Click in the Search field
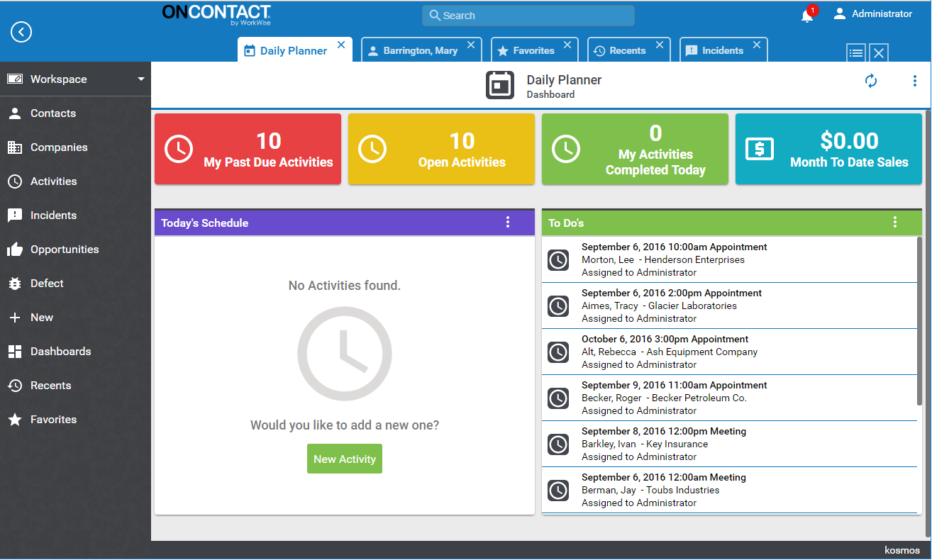The width and height of the screenshot is (932, 560). 528,16
